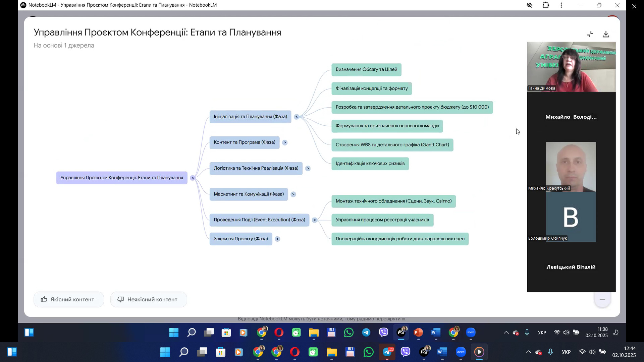Open Telegram with 23 notifications badge
The height and width of the screenshot is (362, 644).
tap(387, 352)
